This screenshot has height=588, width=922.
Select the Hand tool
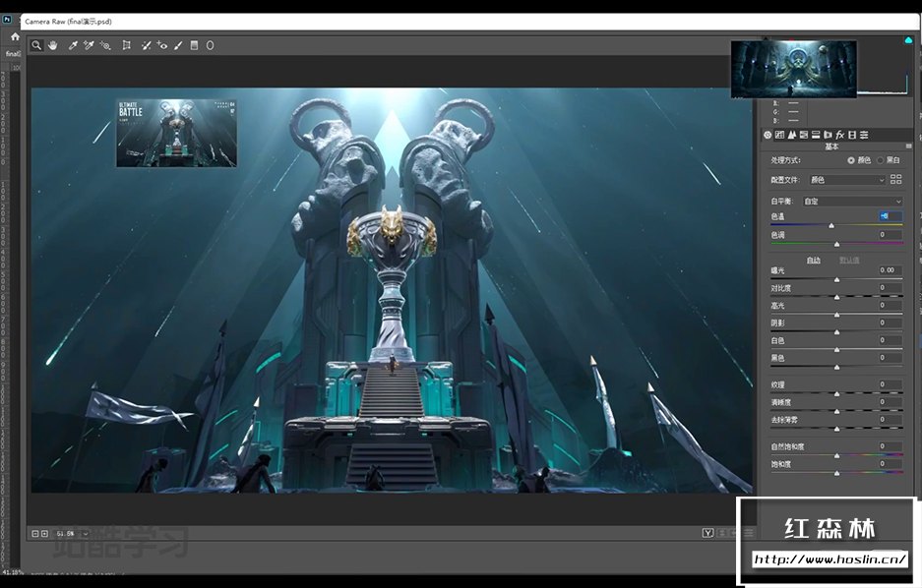[53, 45]
